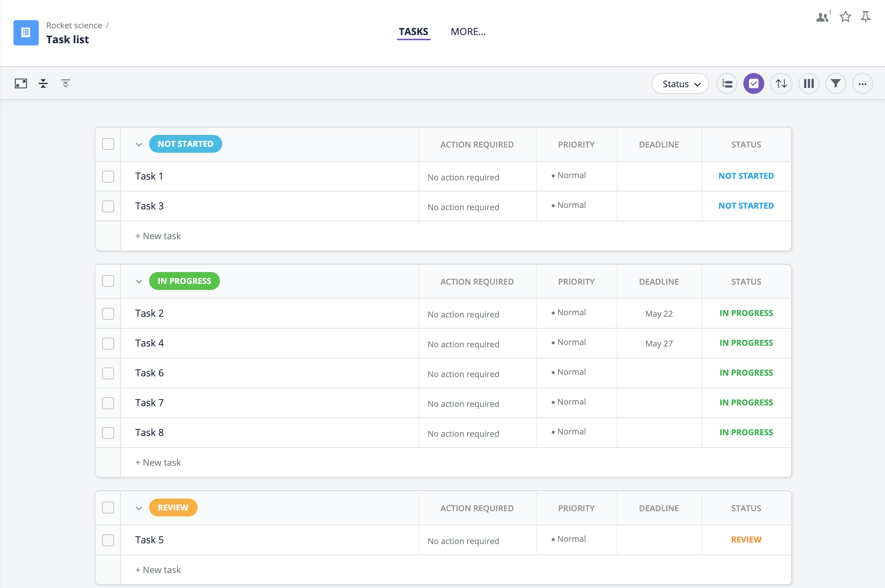Screen dimensions: 885x588
Task: Collapse the NOT STARTED section
Action: 138,144
